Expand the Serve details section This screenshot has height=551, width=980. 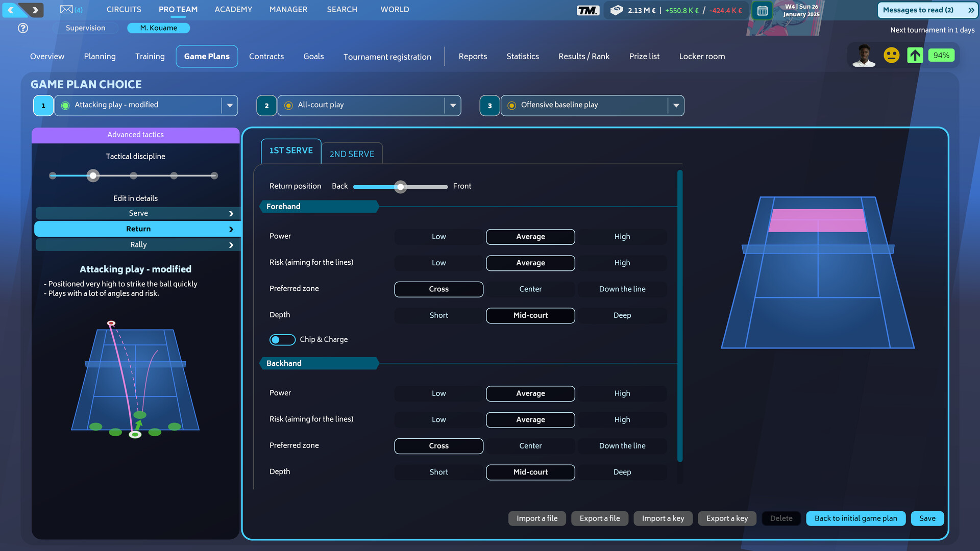pyautogui.click(x=138, y=213)
